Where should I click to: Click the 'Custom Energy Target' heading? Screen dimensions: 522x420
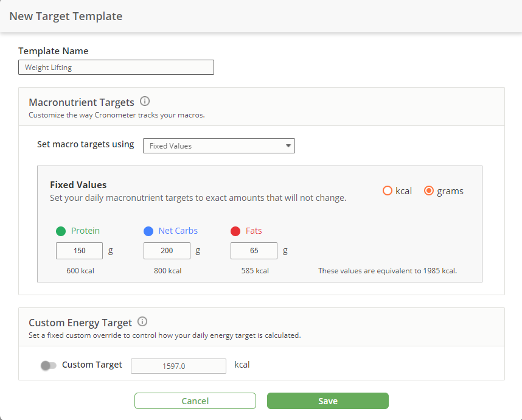tap(80, 323)
